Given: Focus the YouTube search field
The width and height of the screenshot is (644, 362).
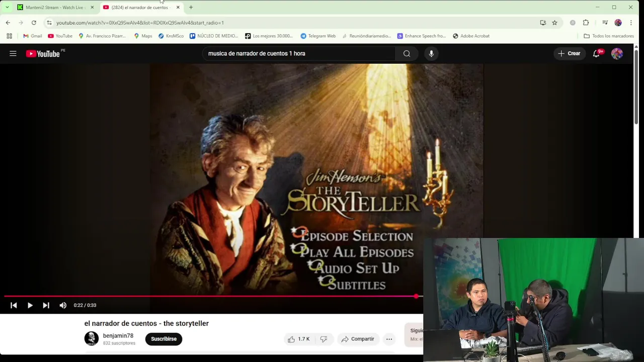Looking at the screenshot, I should tap(299, 53).
